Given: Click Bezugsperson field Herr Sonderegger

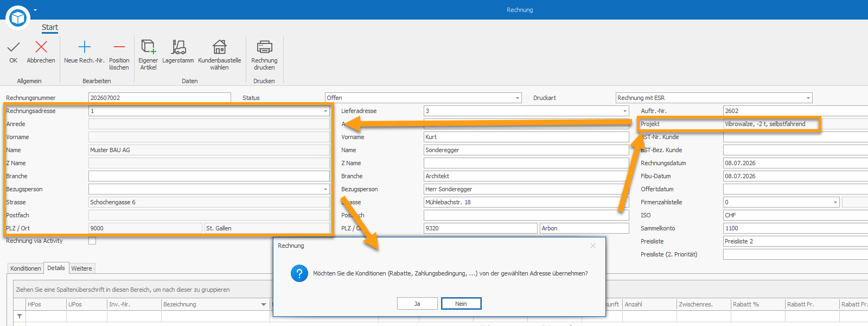Looking at the screenshot, I should pyautogui.click(x=526, y=189).
